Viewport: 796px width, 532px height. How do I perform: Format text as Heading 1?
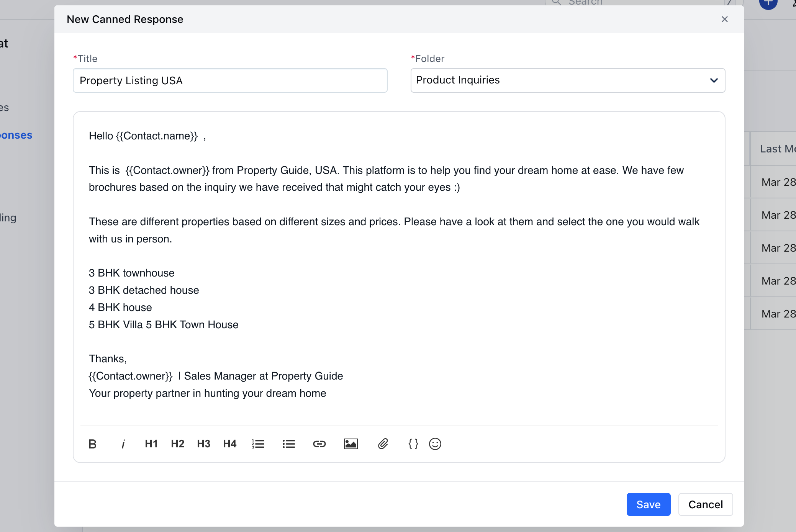pos(151,444)
